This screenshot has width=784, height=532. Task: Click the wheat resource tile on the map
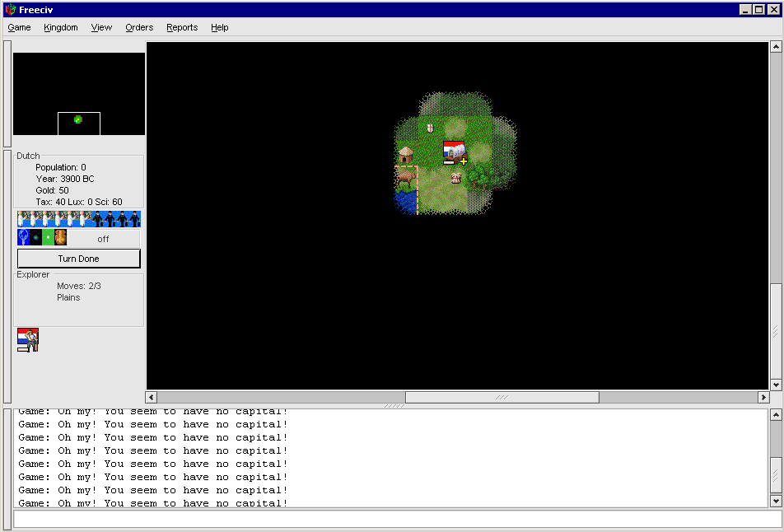point(456,178)
